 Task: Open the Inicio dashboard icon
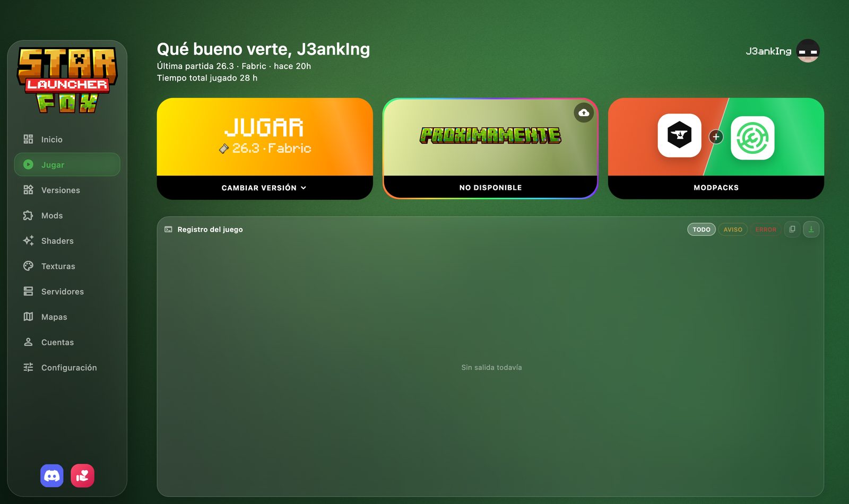pyautogui.click(x=28, y=139)
